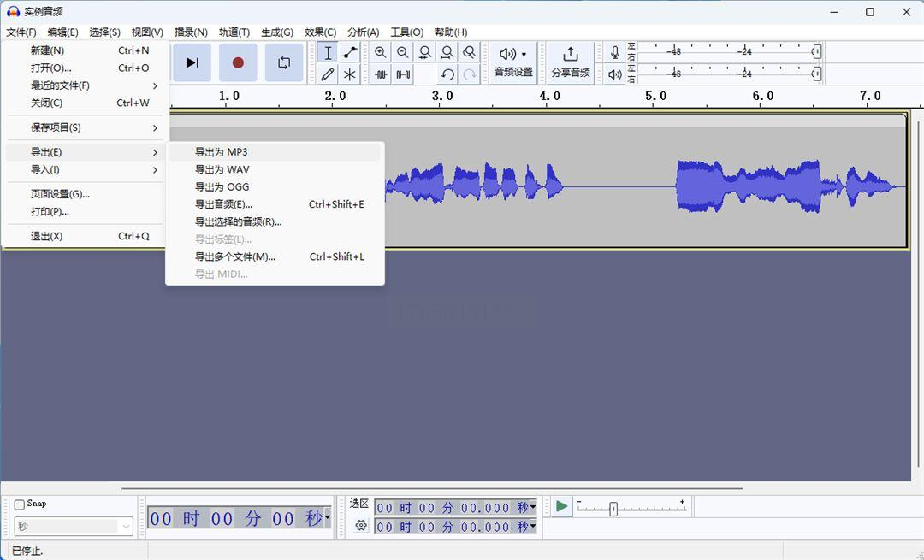This screenshot has height=560, width=924.
Task: Select the envelope tool
Action: (x=350, y=53)
